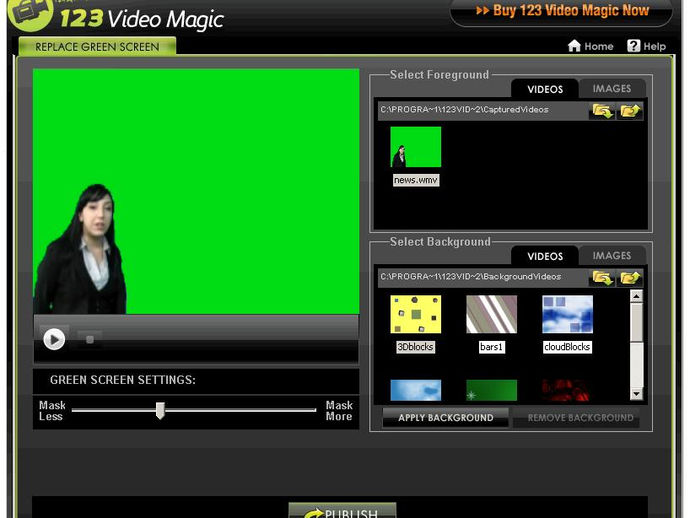Click the mask amount slider handle

click(160, 410)
